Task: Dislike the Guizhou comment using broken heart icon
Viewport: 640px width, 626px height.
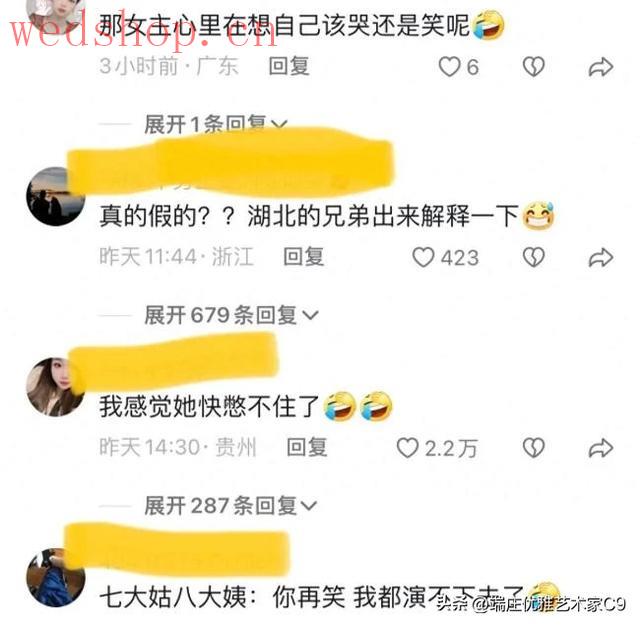Action: click(x=534, y=448)
